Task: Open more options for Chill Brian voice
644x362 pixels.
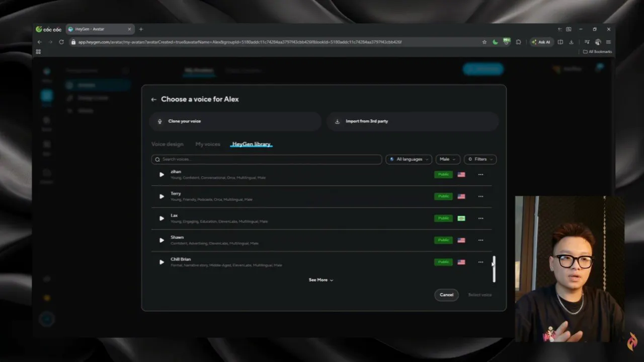Action: pyautogui.click(x=480, y=262)
